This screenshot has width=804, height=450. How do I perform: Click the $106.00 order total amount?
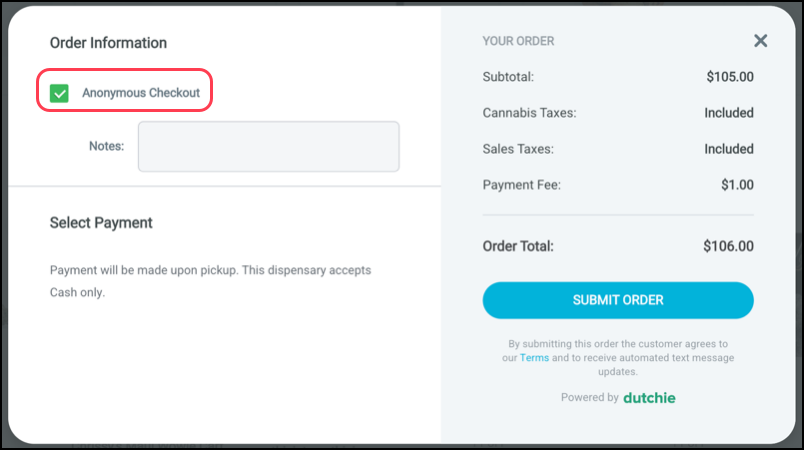tap(728, 246)
